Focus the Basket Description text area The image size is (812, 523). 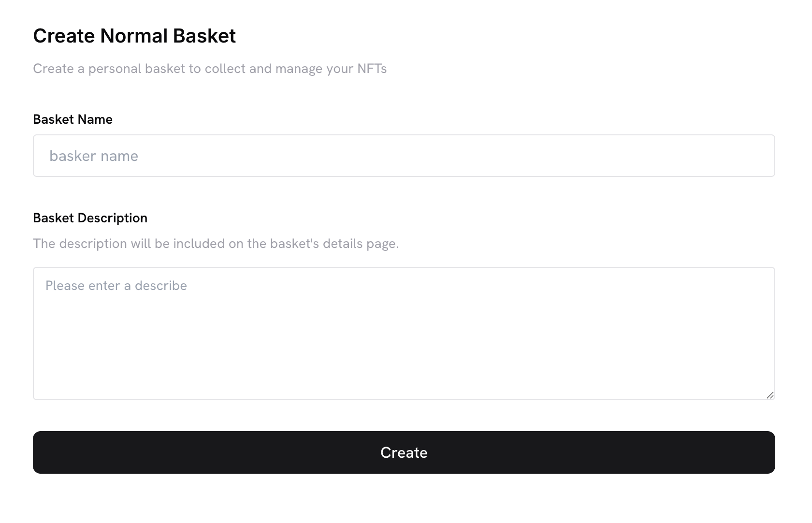pyautogui.click(x=404, y=334)
